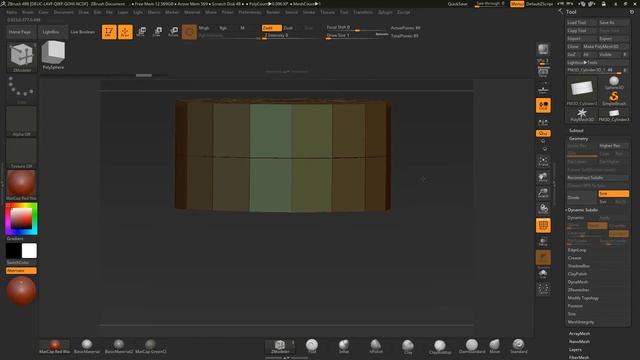This screenshot has height=360, width=640.
Task: Expand the ArrayMesh subpalette
Action: pyautogui.click(x=579, y=333)
